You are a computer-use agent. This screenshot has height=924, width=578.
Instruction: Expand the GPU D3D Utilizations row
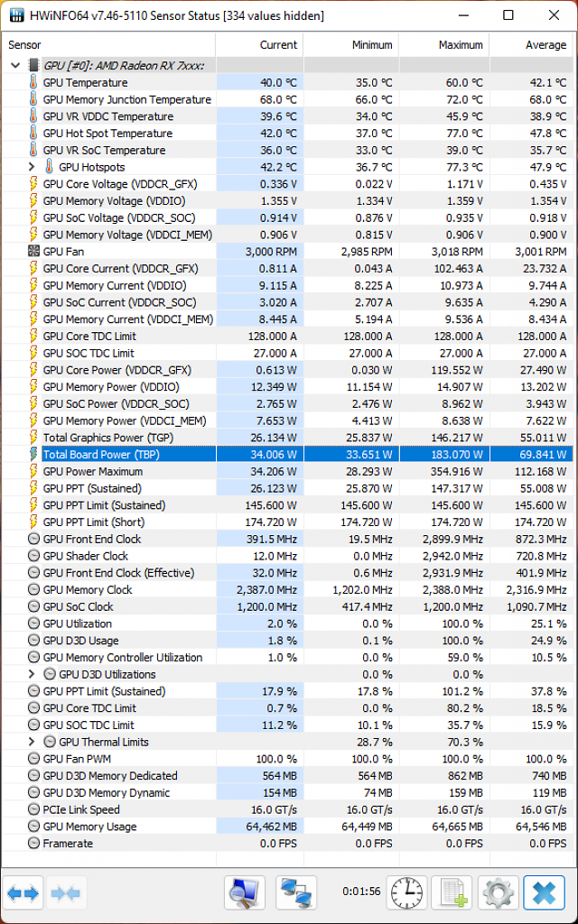[32, 674]
